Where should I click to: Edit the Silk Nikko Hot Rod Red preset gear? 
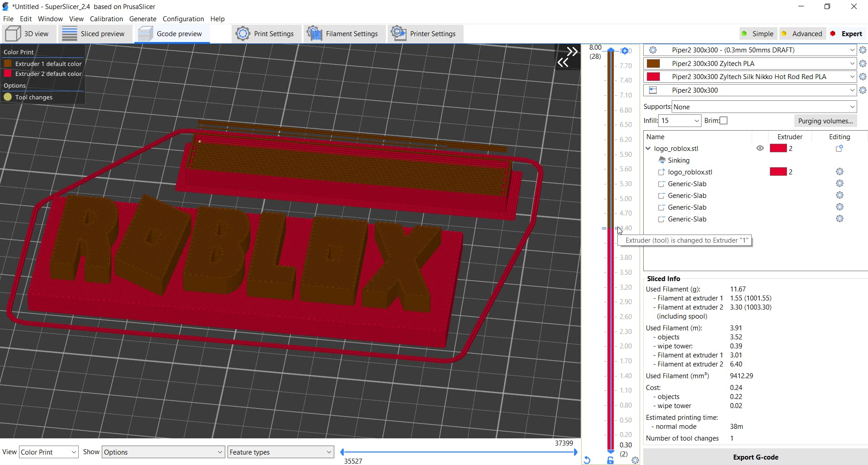click(863, 77)
